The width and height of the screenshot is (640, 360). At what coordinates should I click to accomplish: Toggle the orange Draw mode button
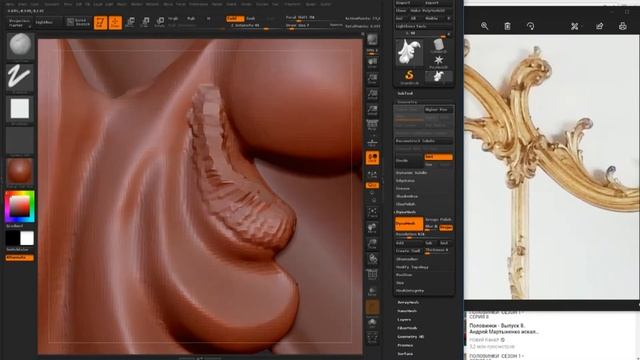point(115,22)
